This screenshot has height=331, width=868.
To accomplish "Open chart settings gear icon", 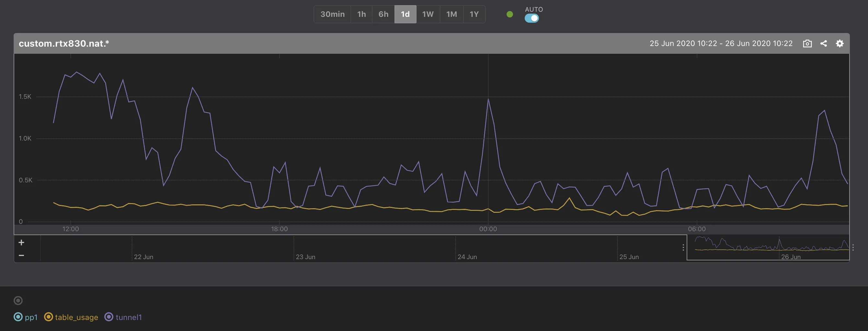I will (x=839, y=43).
